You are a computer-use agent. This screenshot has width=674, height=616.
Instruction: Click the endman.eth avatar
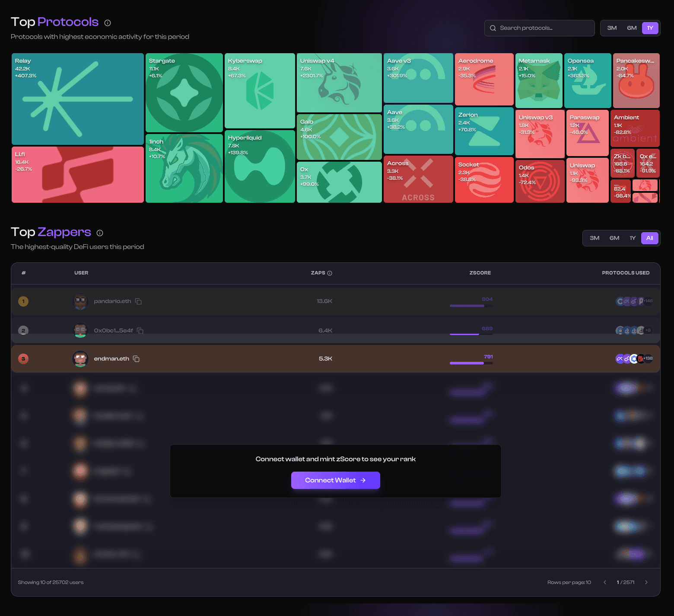pos(80,359)
